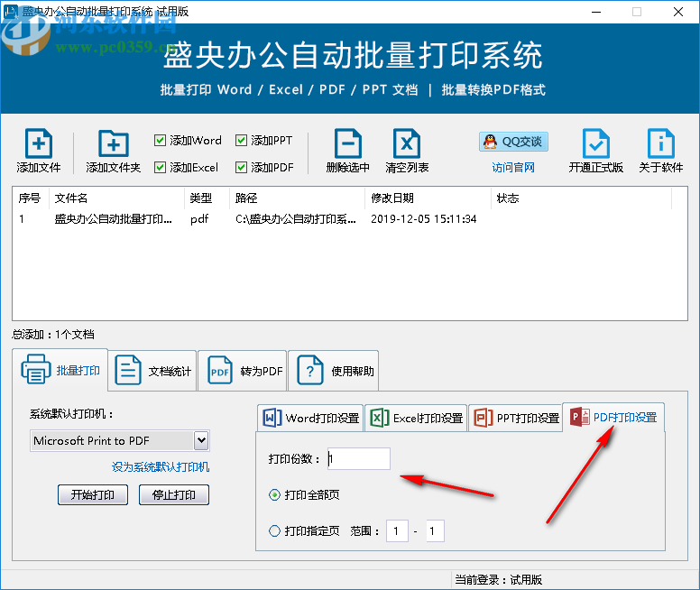Viewport: 700px width, 590px height.
Task: Close the window
Action: [678, 12]
